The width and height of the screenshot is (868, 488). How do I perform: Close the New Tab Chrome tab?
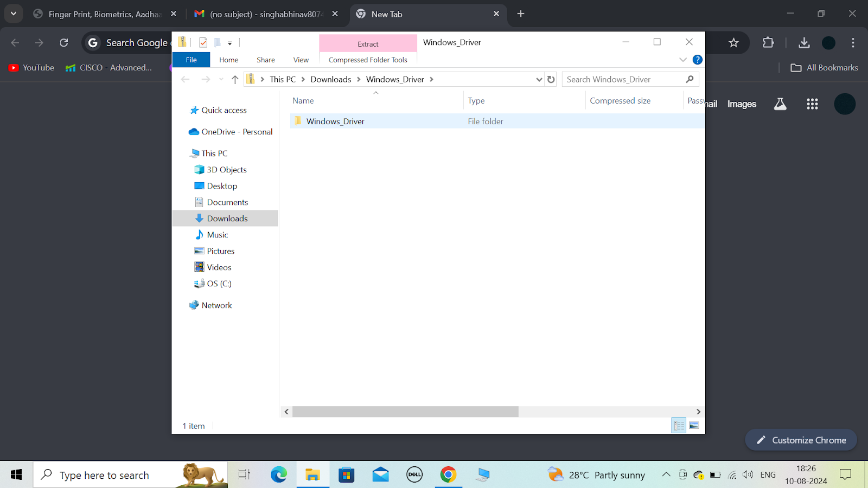pyautogui.click(x=496, y=14)
